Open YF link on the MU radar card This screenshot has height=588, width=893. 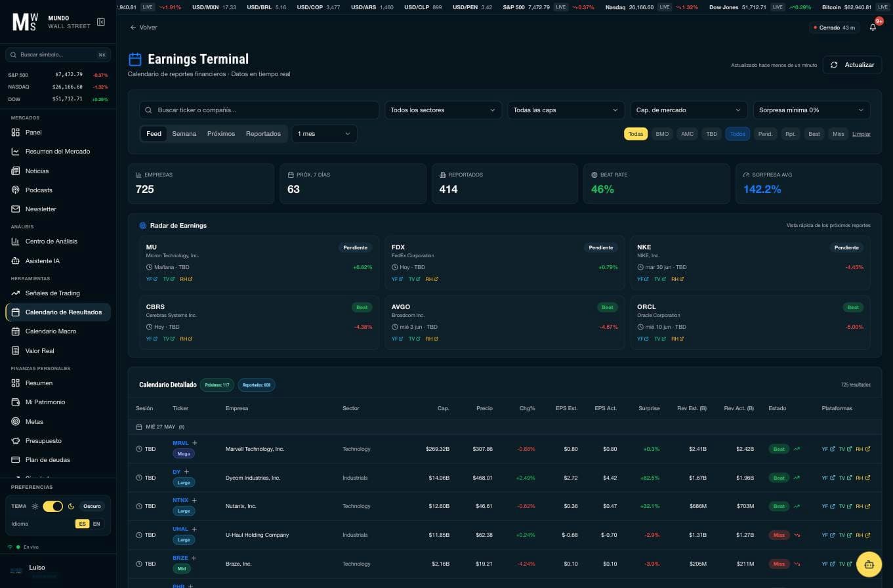pyautogui.click(x=152, y=280)
